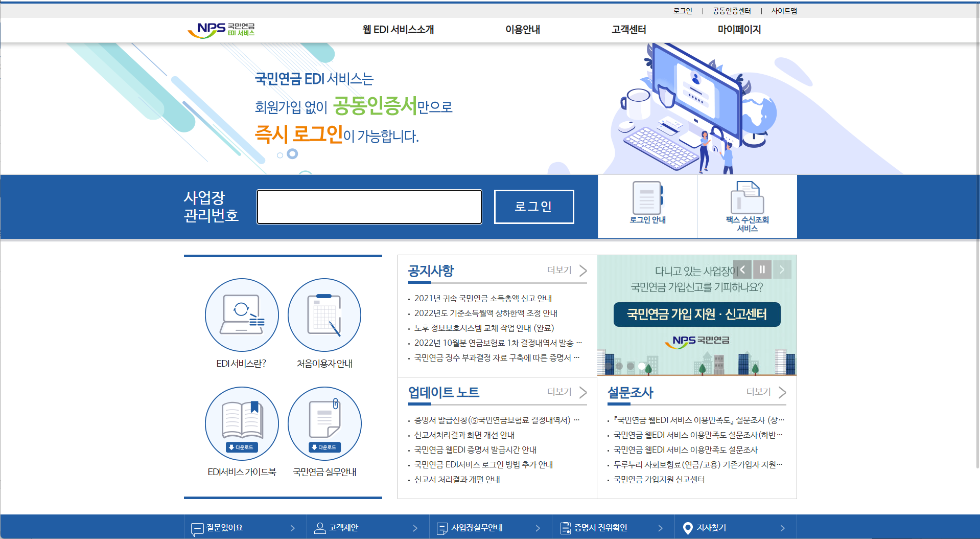Open notice 2021년 귀속 국민연금 소득총액 신고 안내

(483, 298)
